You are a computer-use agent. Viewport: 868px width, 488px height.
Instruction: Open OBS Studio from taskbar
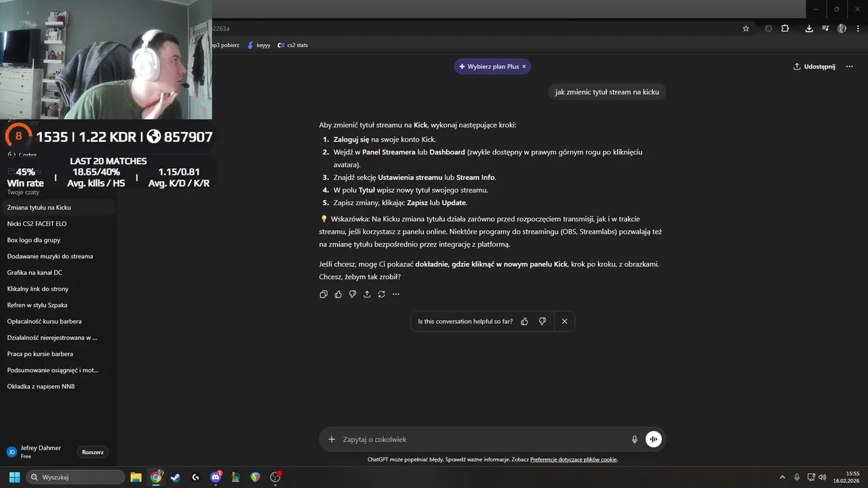[x=275, y=477]
